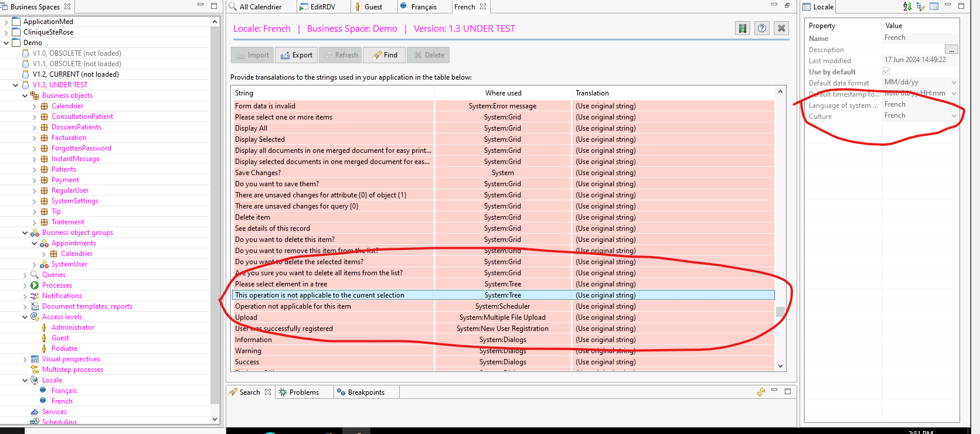Click the Import button

click(252, 55)
